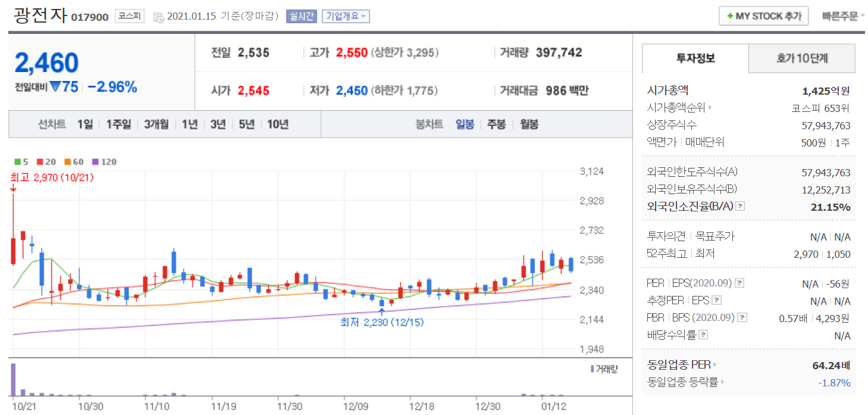Open the 빠른주문 dropdown

(x=843, y=16)
